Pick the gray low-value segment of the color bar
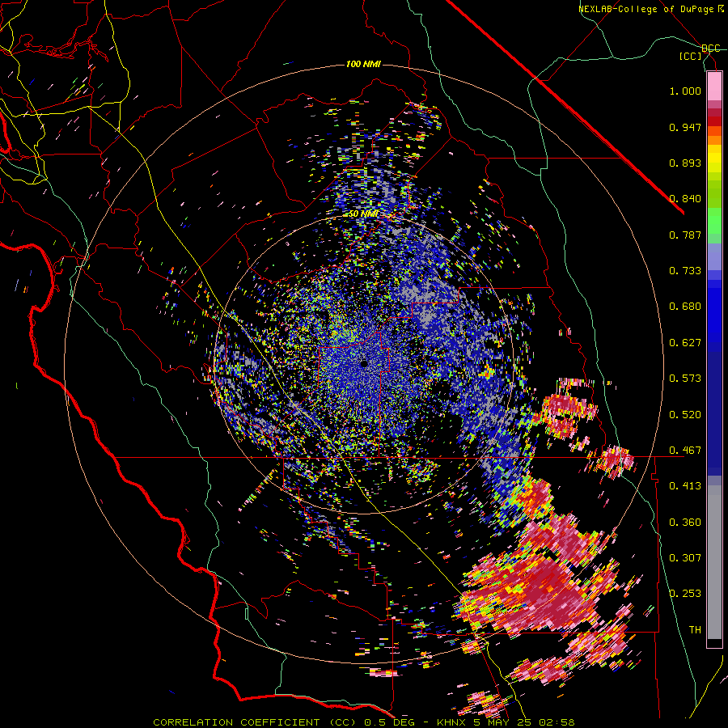The height and width of the screenshot is (728, 728). [x=714, y=562]
